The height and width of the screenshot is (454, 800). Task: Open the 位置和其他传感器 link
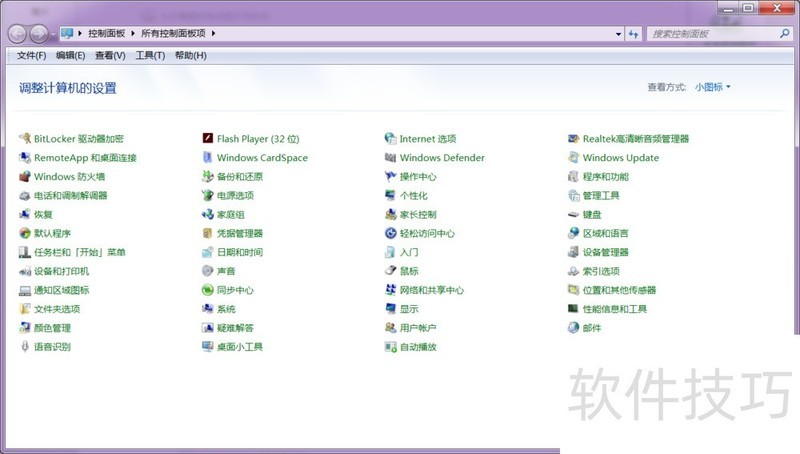(619, 290)
